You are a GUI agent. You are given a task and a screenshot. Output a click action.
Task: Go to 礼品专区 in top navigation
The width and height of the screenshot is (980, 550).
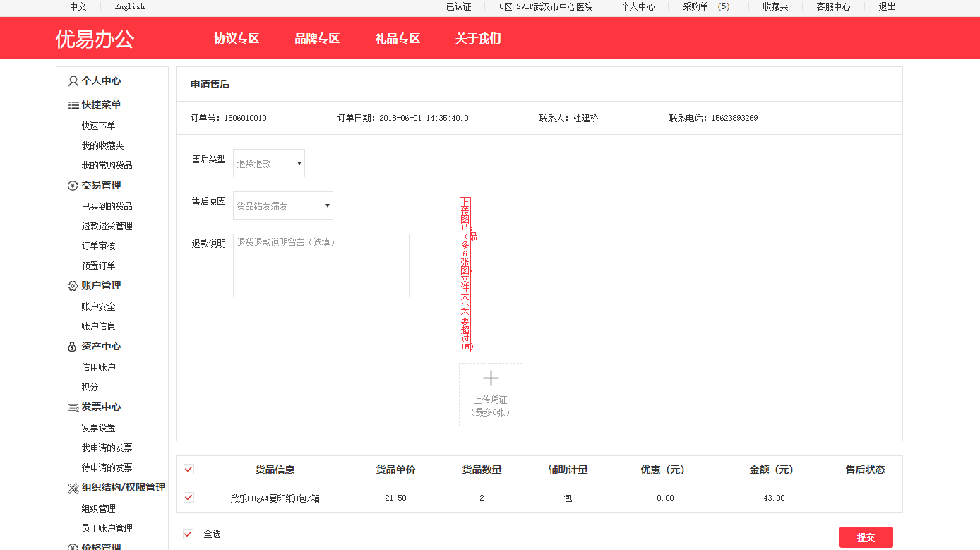[x=398, y=38]
